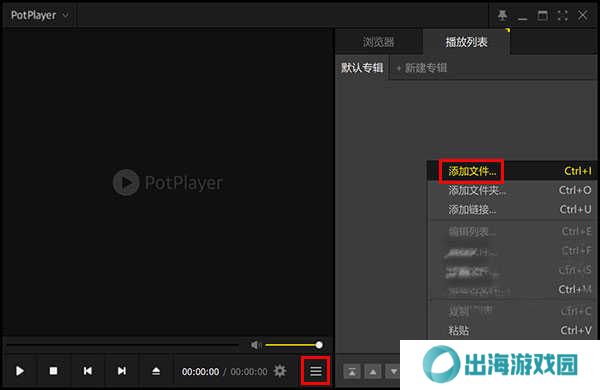Viewport: 600px width, 390px height.
Task: Switch to the 播放列表 tab
Action: (x=466, y=42)
